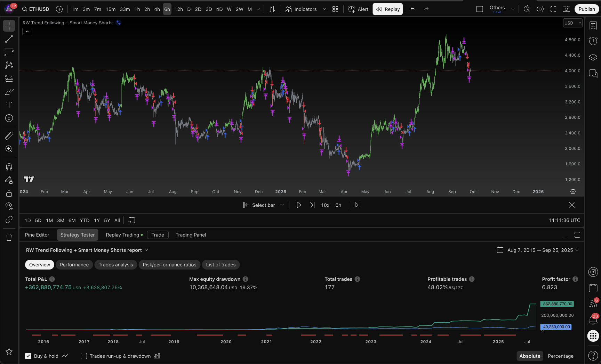The image size is (601, 364).
Task: Select the 12h timeframe
Action: point(179,9)
